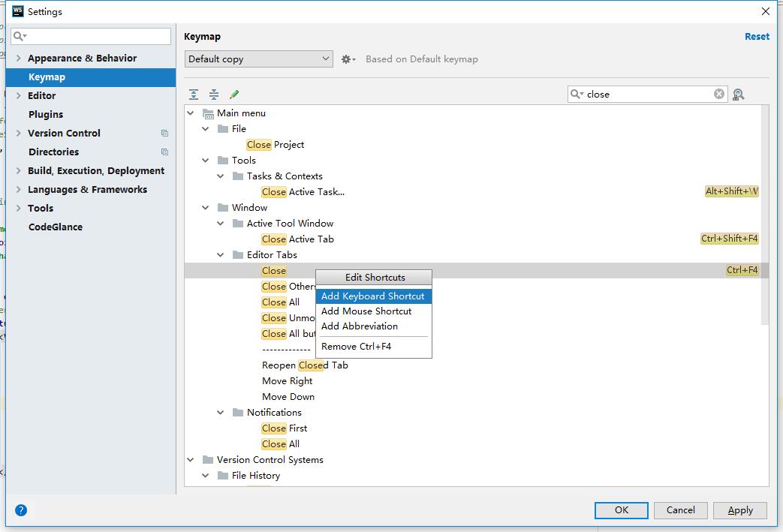This screenshot has width=783, height=532.
Task: Select the Move Right action
Action: pyautogui.click(x=287, y=380)
